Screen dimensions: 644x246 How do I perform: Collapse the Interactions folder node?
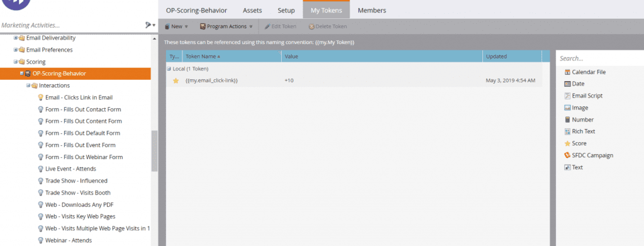(x=28, y=86)
